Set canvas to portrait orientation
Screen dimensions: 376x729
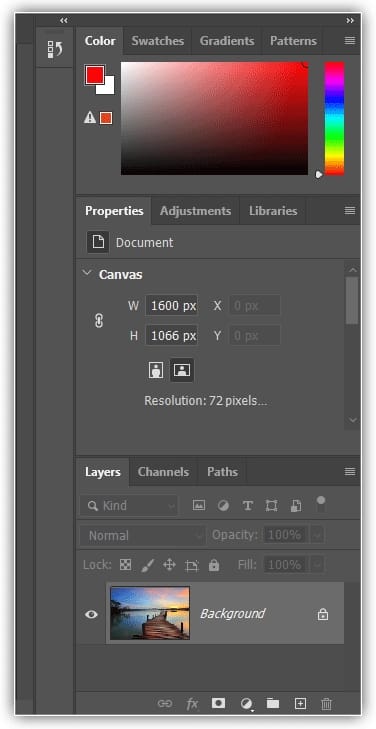(x=156, y=370)
